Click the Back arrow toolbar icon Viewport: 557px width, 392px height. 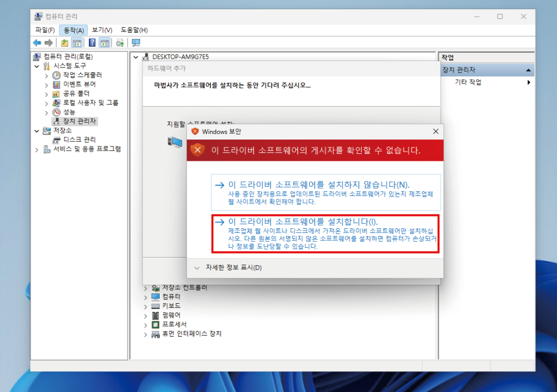37,43
